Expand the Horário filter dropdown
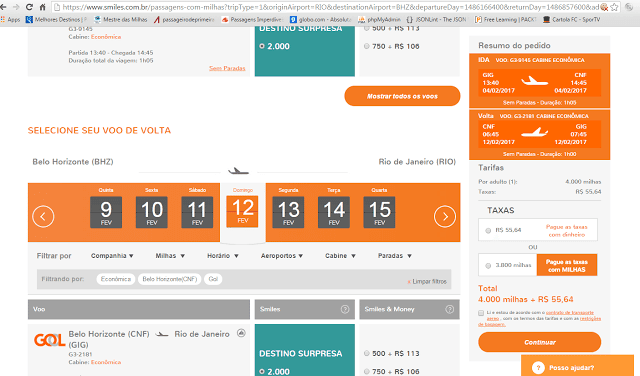The image size is (640, 376). coord(223,256)
